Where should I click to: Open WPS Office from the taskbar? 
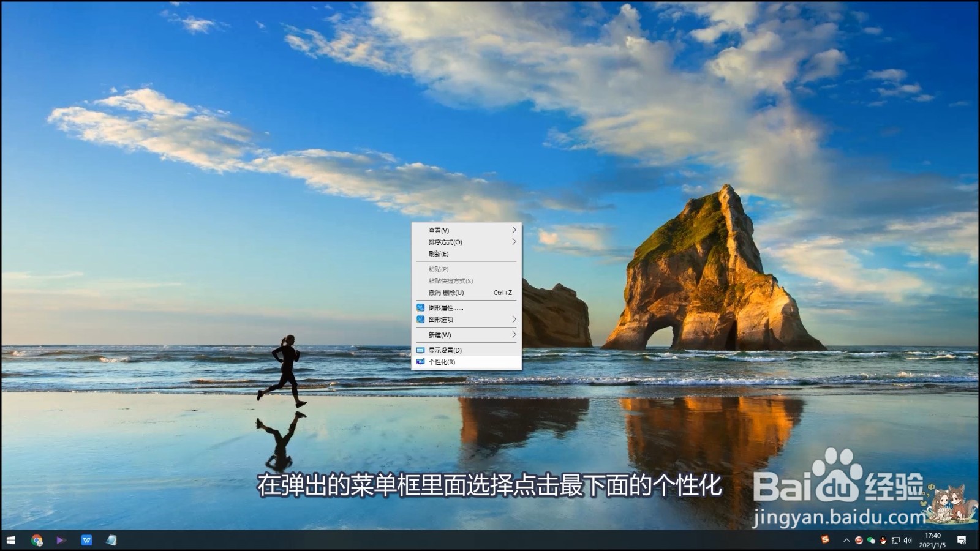(86, 540)
